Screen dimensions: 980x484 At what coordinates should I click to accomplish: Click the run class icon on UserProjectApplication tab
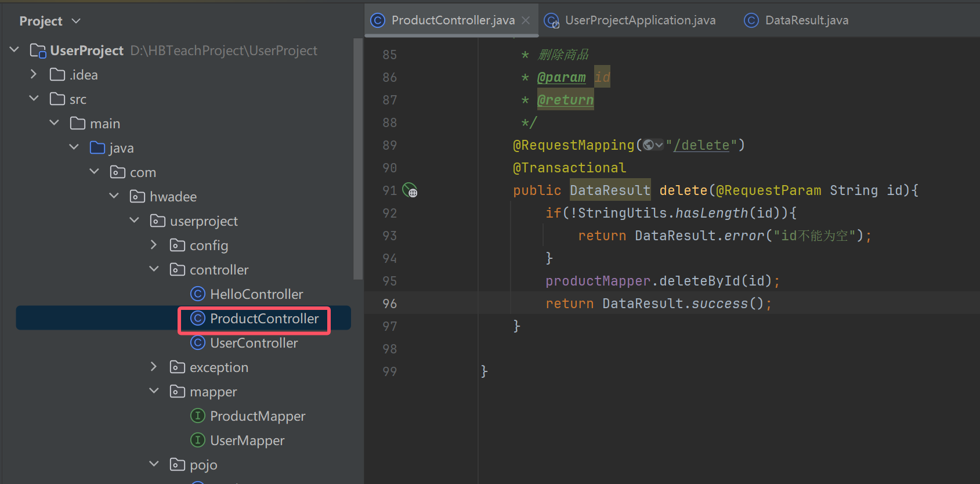[552, 21]
